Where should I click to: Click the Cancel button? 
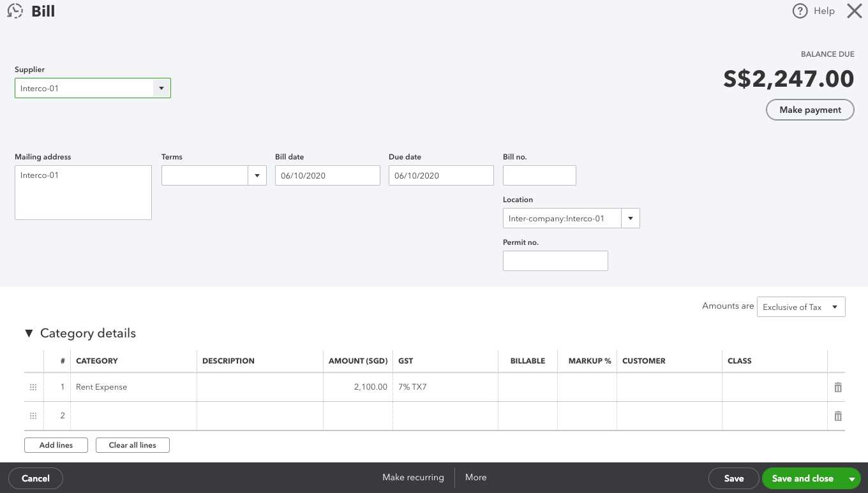[x=36, y=478]
